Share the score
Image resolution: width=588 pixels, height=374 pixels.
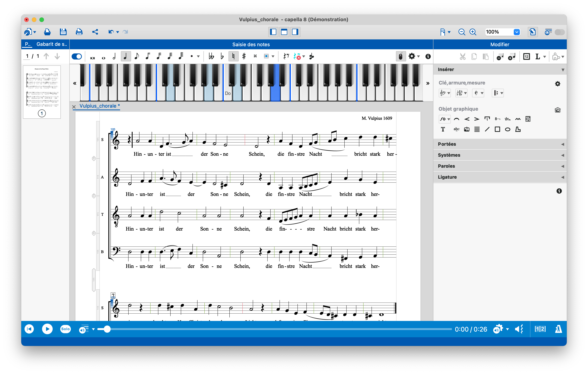pos(95,32)
